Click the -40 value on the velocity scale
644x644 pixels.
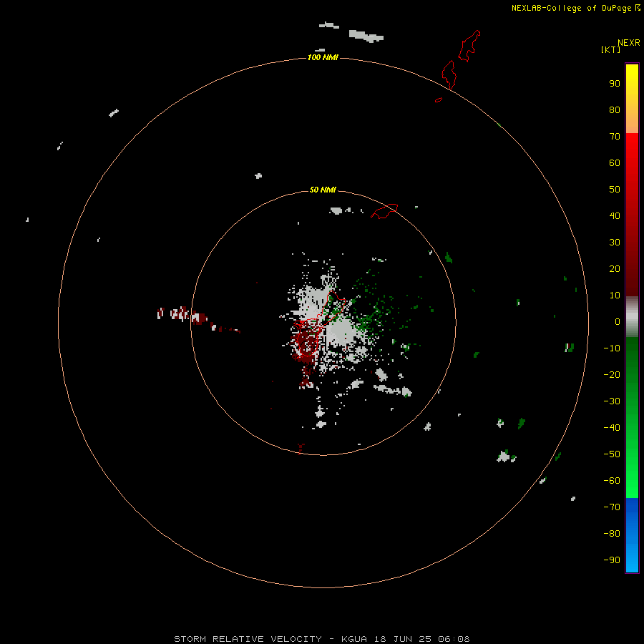coord(612,428)
